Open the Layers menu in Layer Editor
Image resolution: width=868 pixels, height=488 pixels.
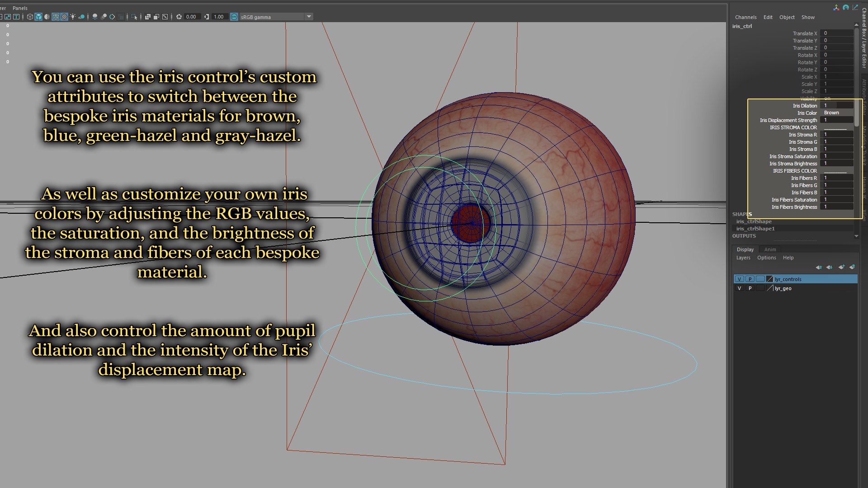(x=743, y=258)
